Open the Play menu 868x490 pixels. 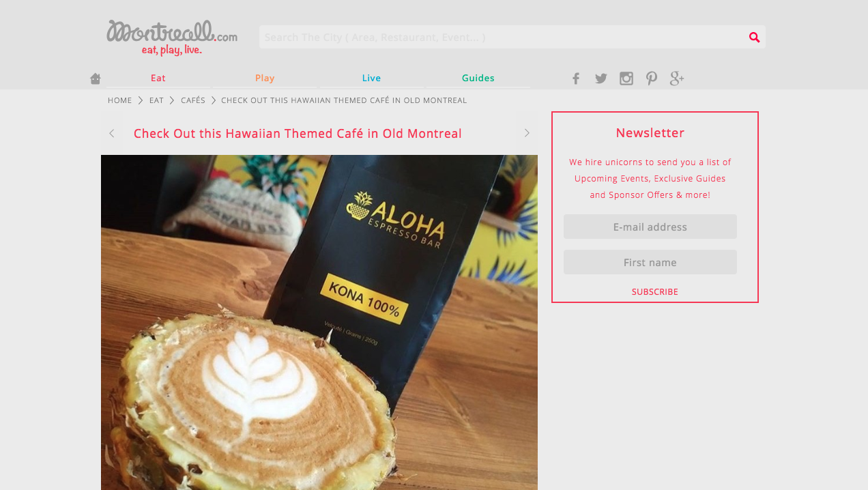pos(265,78)
